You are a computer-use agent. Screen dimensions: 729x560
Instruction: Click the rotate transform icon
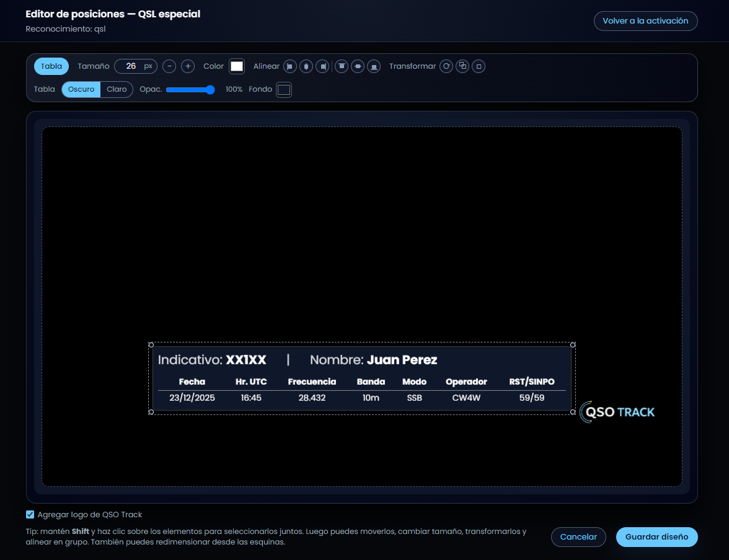tap(446, 66)
